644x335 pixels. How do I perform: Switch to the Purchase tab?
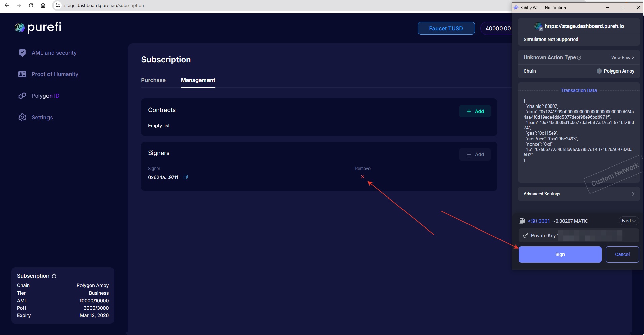click(153, 80)
